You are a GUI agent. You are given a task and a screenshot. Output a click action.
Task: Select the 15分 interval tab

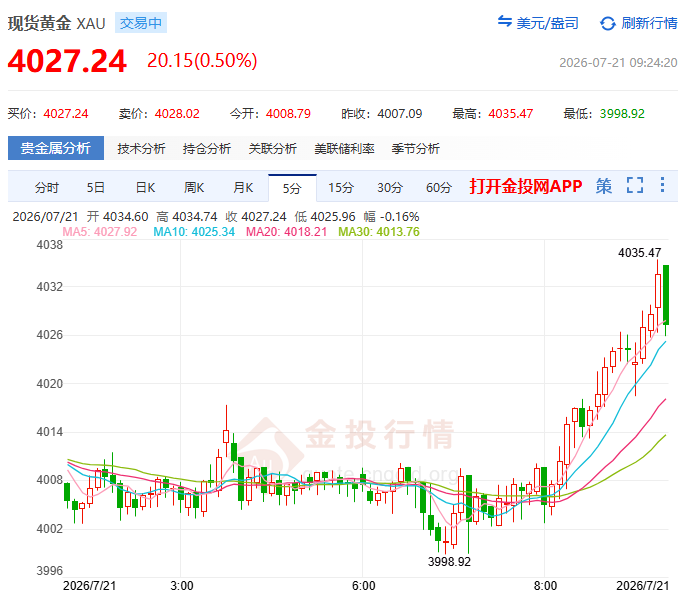click(341, 188)
